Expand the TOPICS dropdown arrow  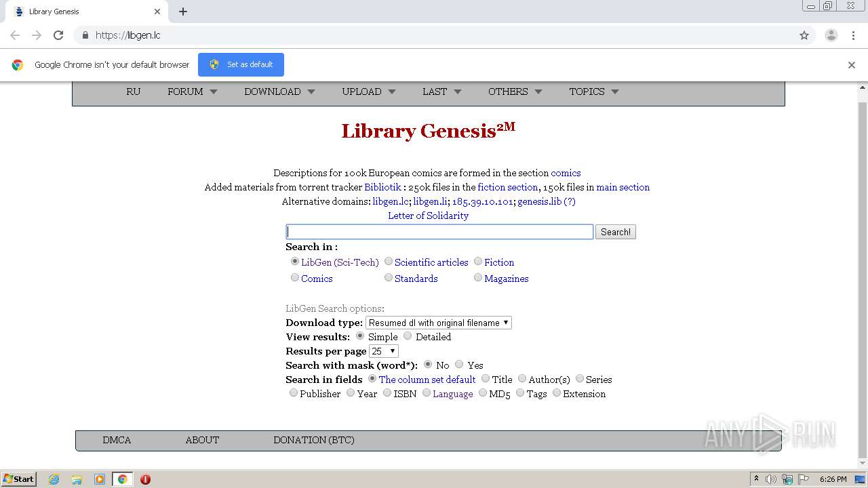pyautogui.click(x=615, y=91)
